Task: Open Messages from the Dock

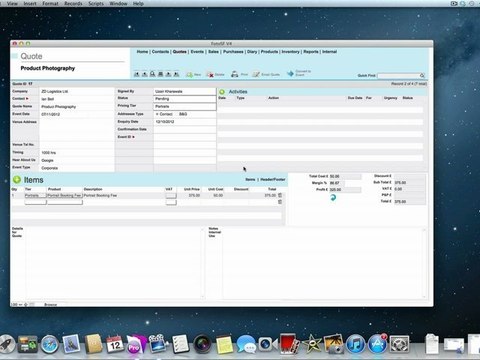Action: [246, 345]
